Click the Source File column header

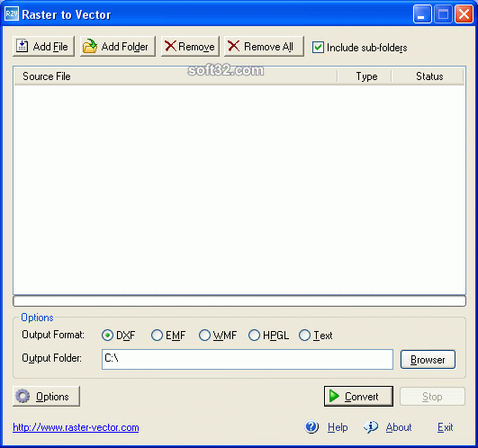176,76
